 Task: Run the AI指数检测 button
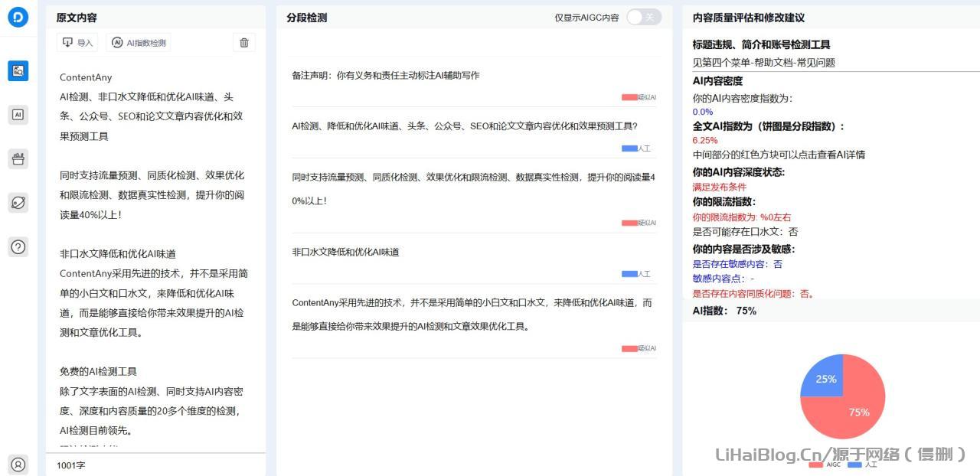coord(139,43)
